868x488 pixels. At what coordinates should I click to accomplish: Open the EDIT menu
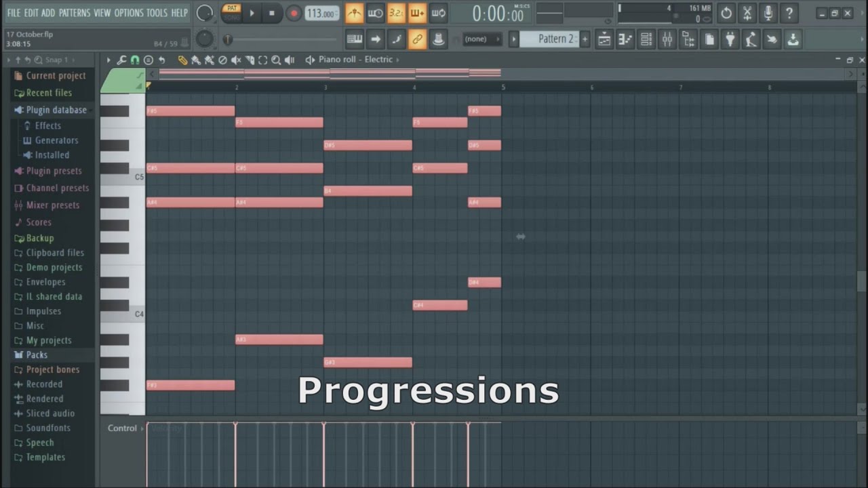tap(31, 13)
